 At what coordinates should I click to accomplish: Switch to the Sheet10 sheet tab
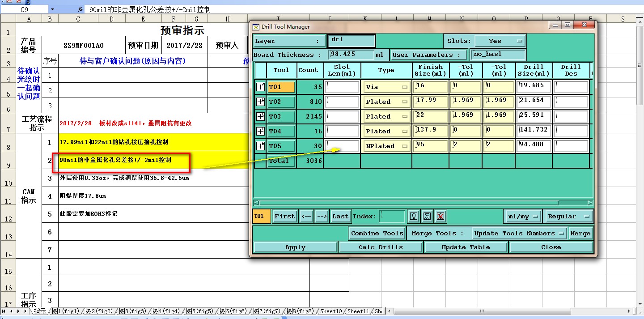(x=331, y=311)
